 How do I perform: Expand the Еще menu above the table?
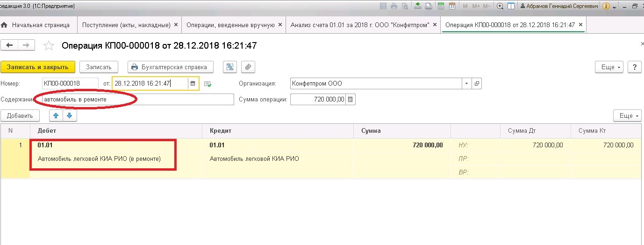pyautogui.click(x=627, y=115)
